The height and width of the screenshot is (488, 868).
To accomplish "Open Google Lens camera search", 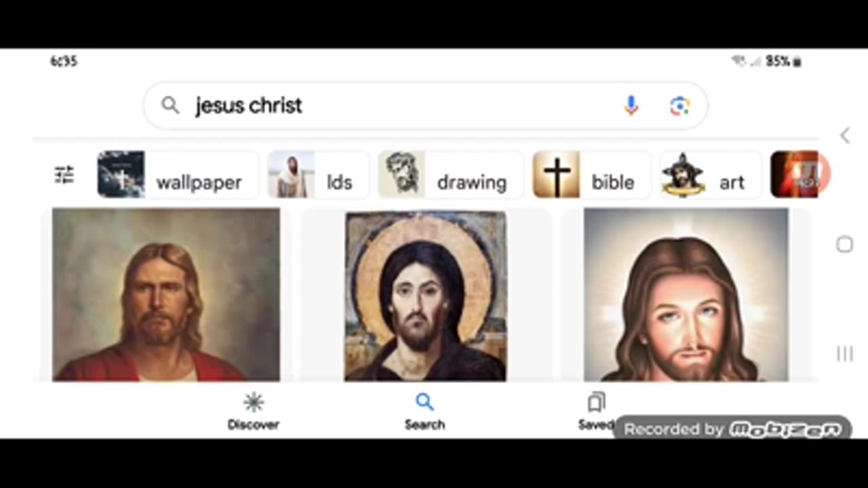I will [x=679, y=106].
